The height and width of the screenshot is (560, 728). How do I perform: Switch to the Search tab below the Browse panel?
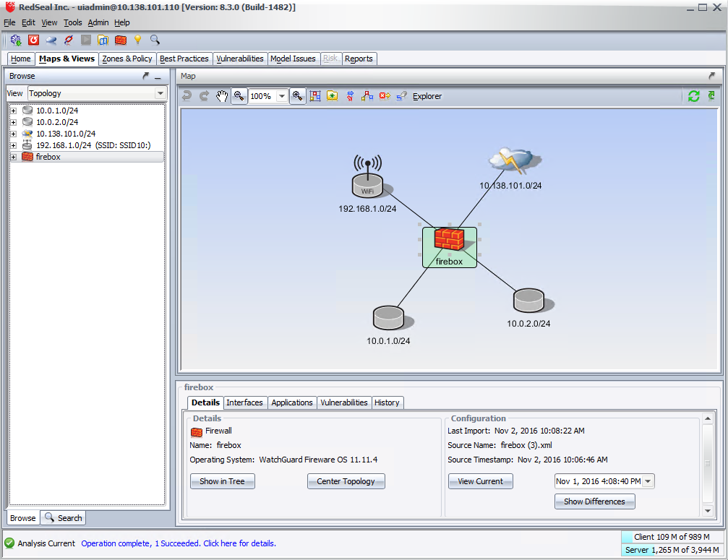point(63,517)
